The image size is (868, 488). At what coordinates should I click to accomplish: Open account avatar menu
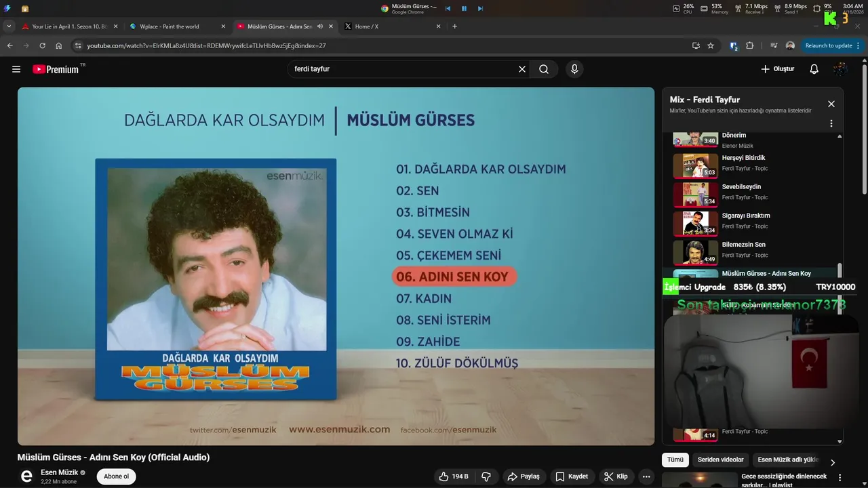pos(840,69)
